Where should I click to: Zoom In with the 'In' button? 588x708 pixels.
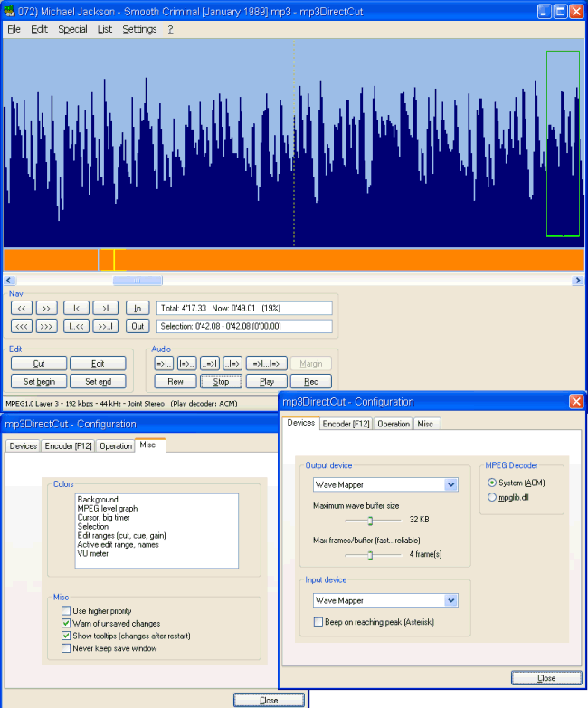[x=138, y=309]
